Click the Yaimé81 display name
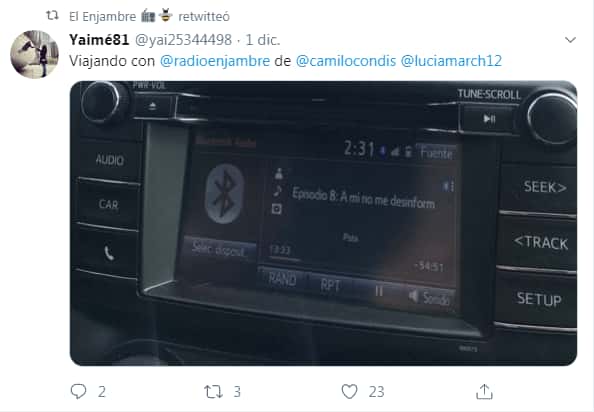The width and height of the screenshot is (594, 412). (x=99, y=40)
